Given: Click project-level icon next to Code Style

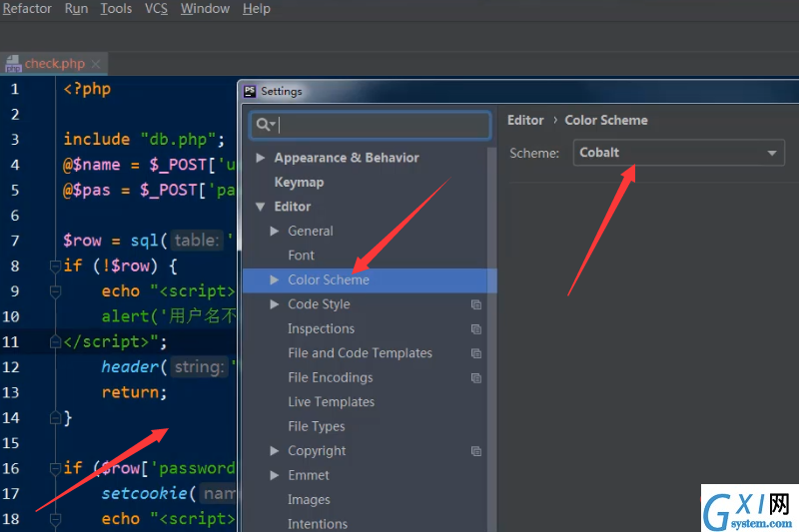Looking at the screenshot, I should click(476, 304).
